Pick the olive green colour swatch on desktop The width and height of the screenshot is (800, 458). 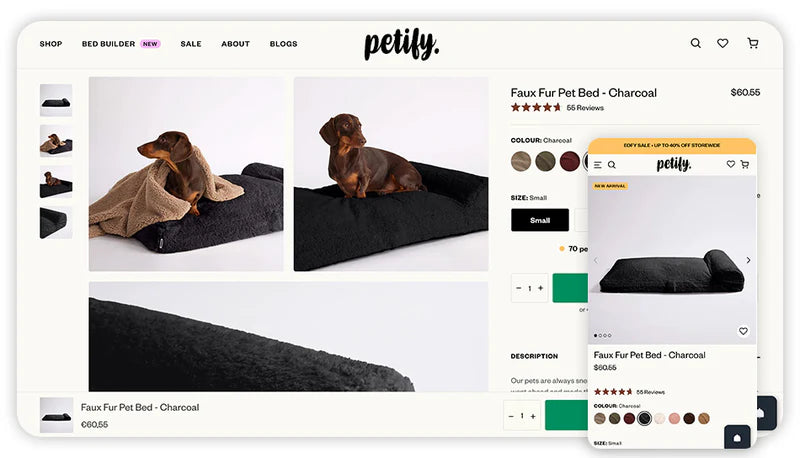pos(545,161)
